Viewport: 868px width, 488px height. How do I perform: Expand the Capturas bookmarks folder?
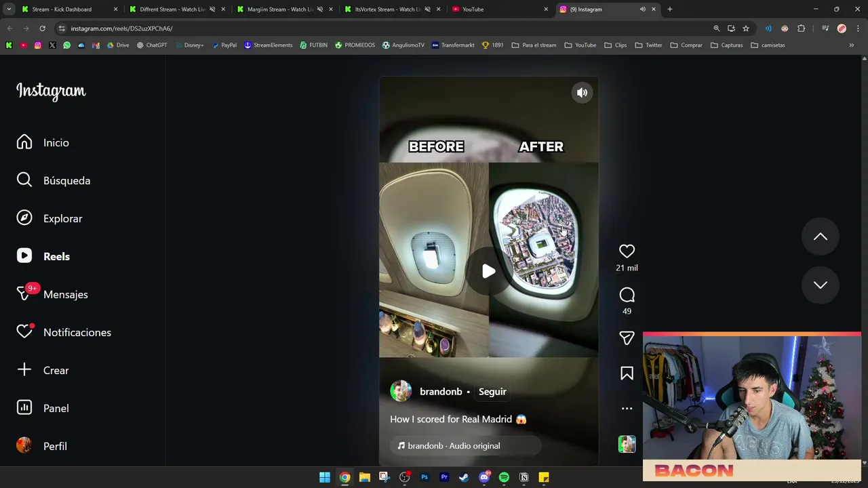726,45
